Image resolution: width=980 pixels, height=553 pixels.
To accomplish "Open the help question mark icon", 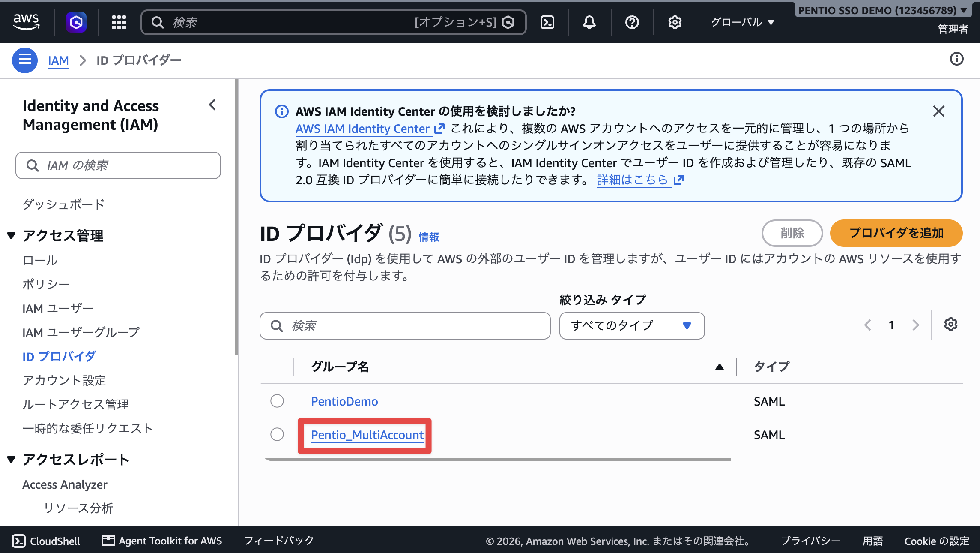I will [x=632, y=22].
